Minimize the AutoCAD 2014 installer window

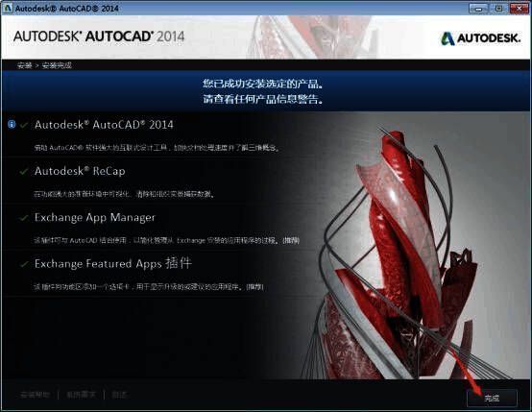coord(478,9)
